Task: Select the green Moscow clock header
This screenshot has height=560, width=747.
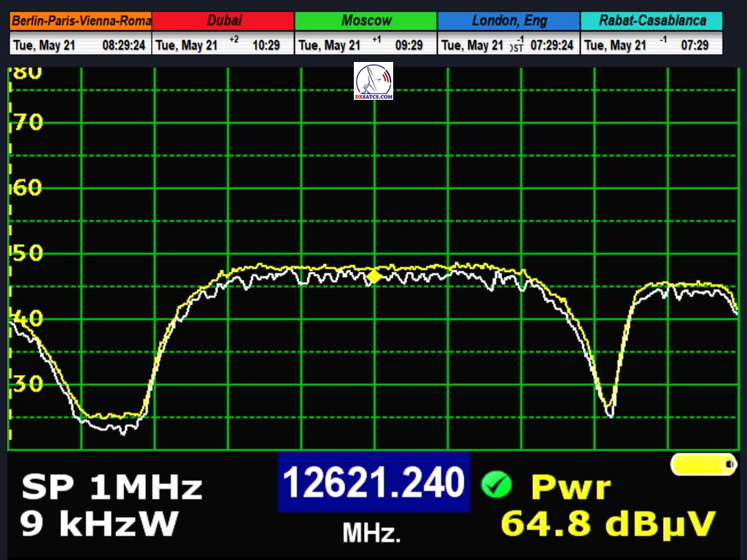Action: (366, 20)
